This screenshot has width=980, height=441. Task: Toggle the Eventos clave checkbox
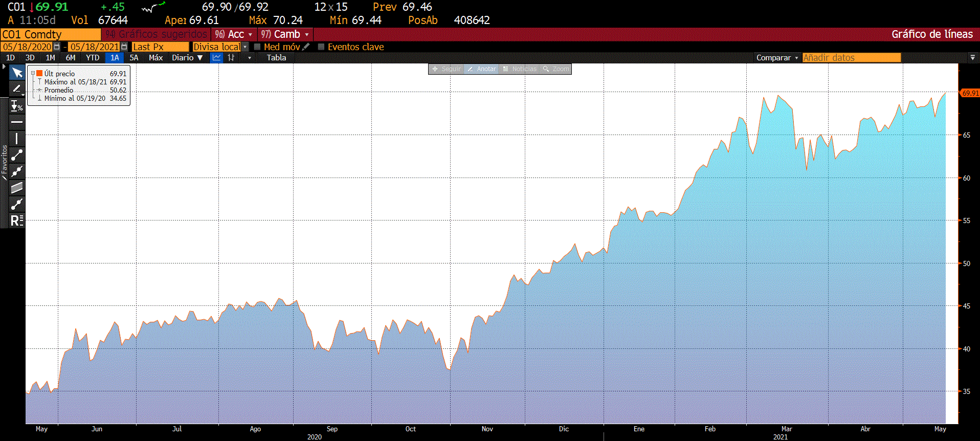(321, 47)
